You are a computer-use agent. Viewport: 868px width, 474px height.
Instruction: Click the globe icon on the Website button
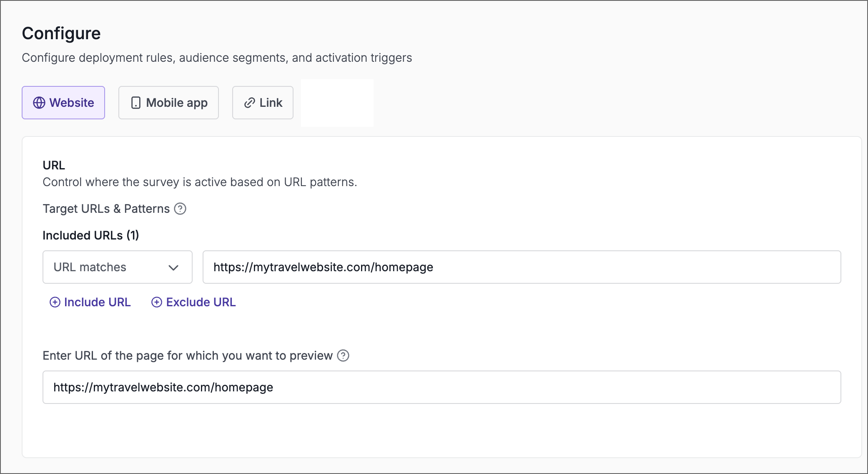[39, 103]
